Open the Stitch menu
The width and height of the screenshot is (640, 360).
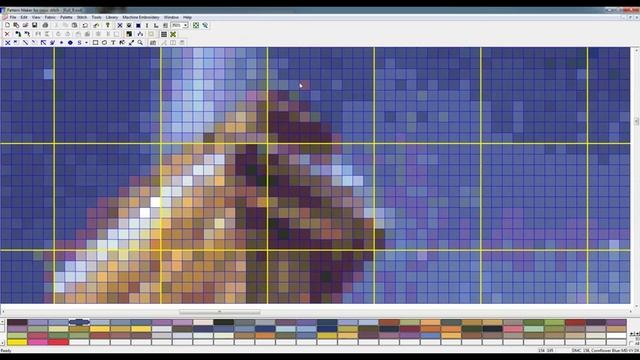[x=82, y=18]
